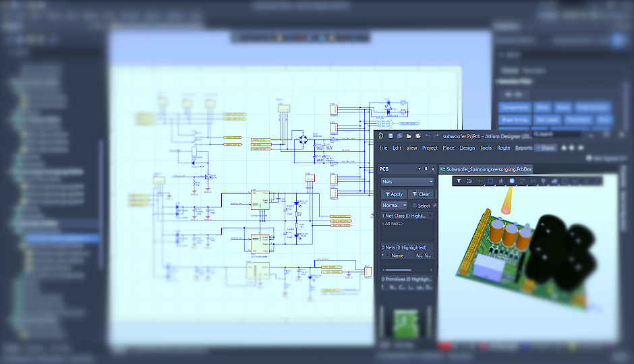Click the Clear button

420,194
